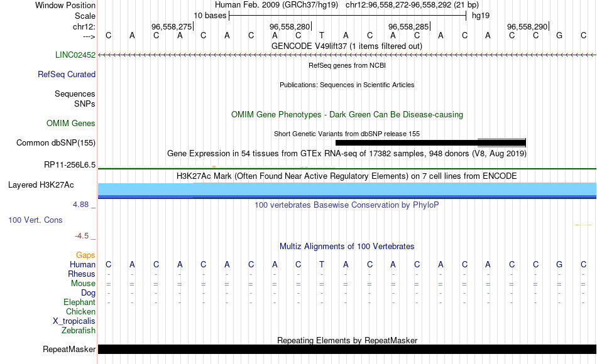Screen dimensions: 597x364
Task: Click position marker 96,558,280
Action: 290,26
